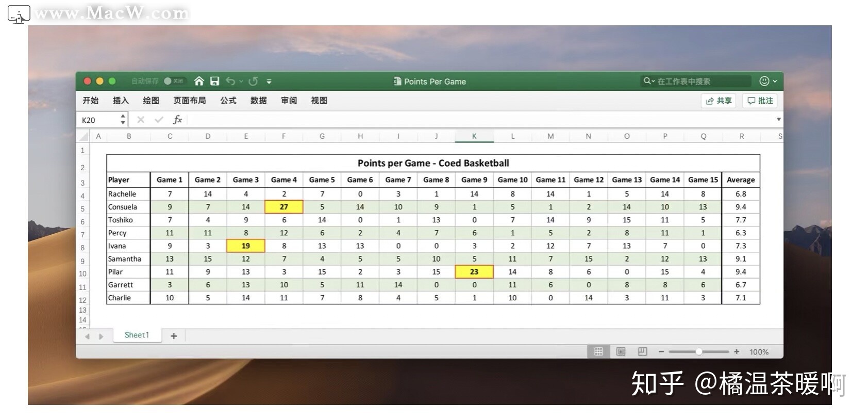Click the Garrett player cell

click(x=128, y=284)
